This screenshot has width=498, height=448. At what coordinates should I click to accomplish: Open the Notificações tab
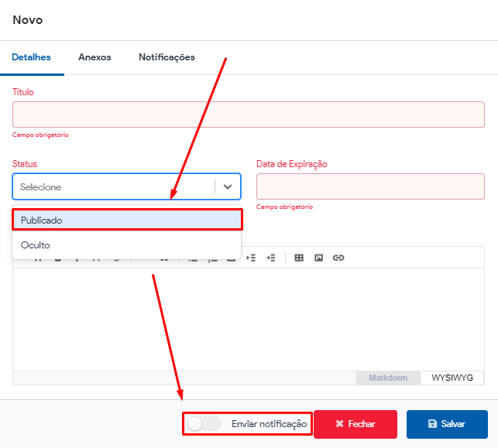coord(167,57)
